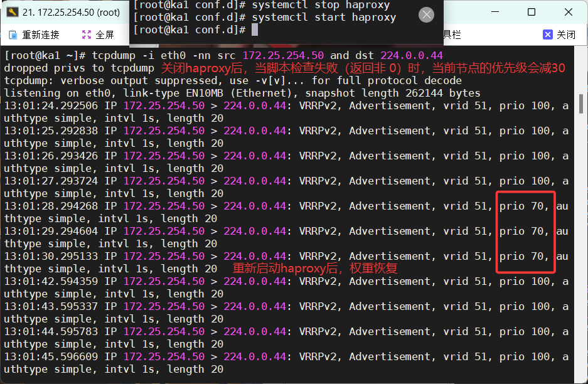Click the timestamp 13:01:44.595783
Screen dimensions: 588x384
point(51,331)
